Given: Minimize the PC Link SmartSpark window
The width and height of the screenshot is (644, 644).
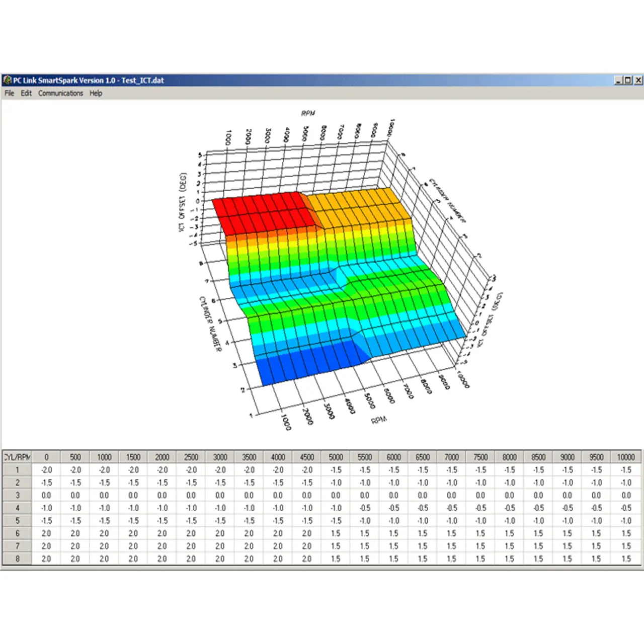Looking at the screenshot, I should coord(618,80).
